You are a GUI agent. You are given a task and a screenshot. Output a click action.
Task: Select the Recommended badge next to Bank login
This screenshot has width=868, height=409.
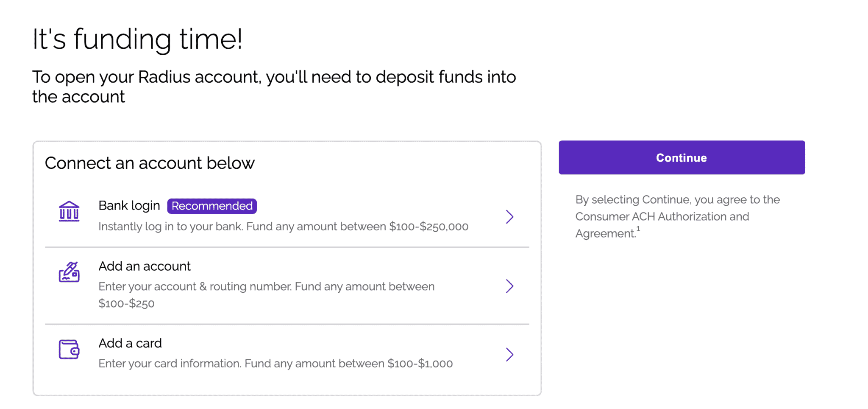(211, 206)
